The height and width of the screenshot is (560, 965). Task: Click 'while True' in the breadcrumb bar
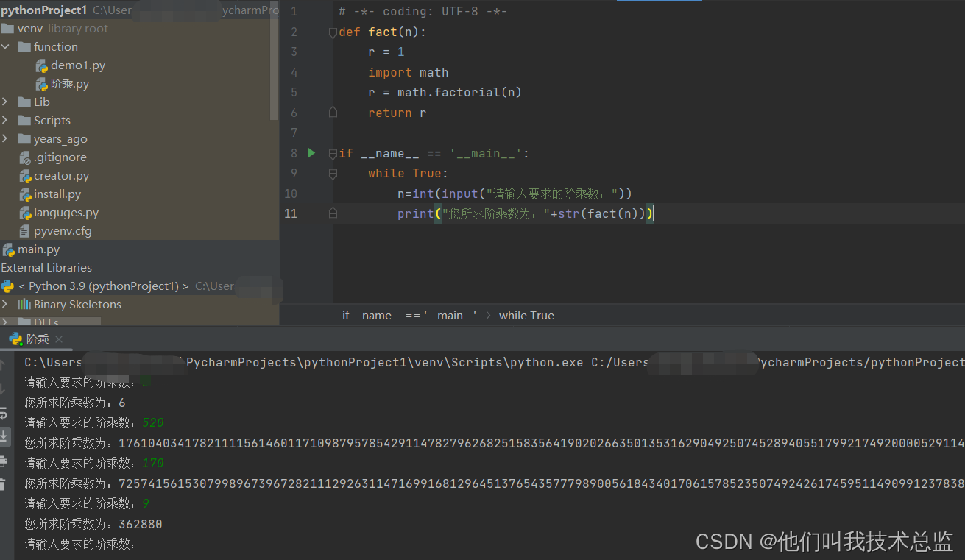click(526, 315)
